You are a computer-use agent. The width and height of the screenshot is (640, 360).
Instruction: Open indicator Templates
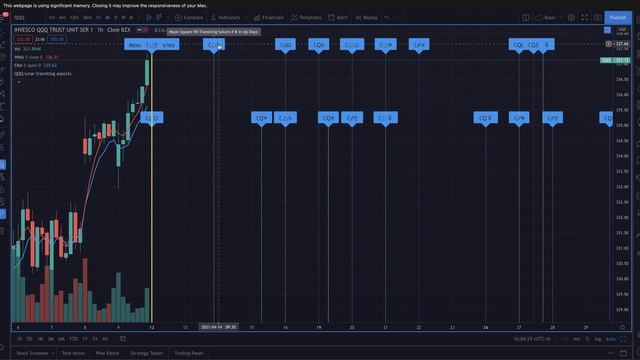(x=306, y=18)
